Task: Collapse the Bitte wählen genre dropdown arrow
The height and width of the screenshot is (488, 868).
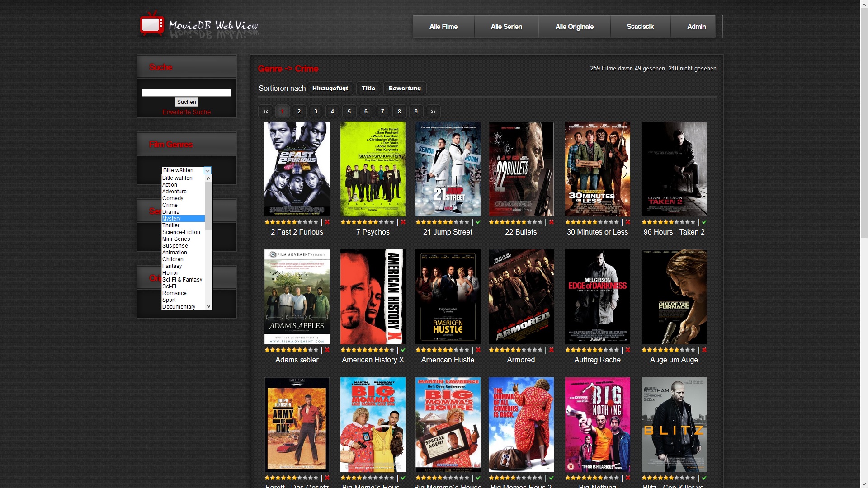Action: (x=208, y=170)
